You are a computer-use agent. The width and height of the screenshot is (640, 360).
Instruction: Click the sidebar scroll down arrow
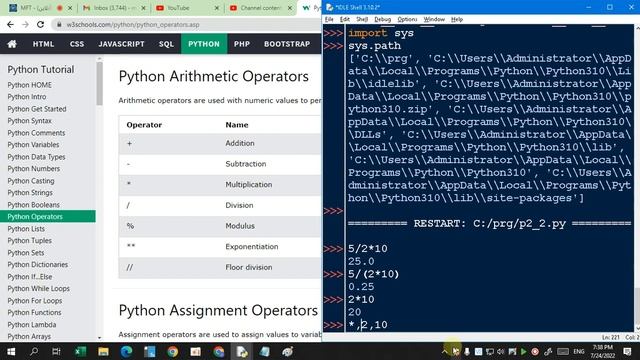pyautogui.click(x=99, y=338)
